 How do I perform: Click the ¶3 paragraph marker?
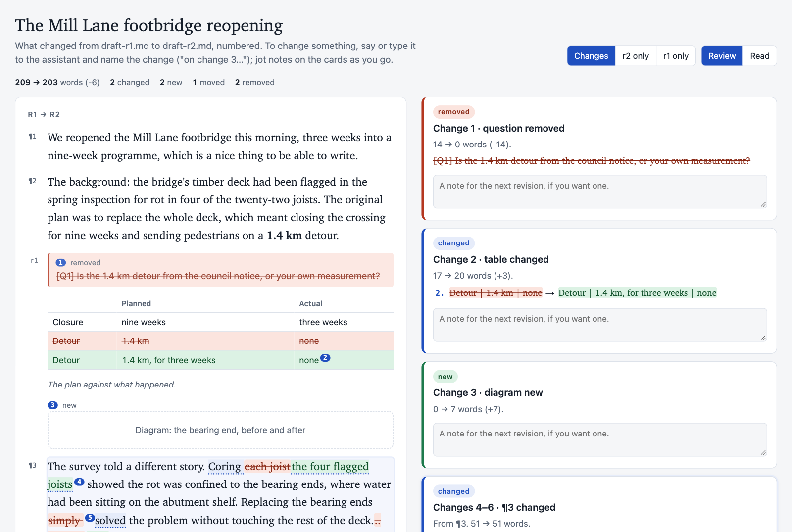32,466
